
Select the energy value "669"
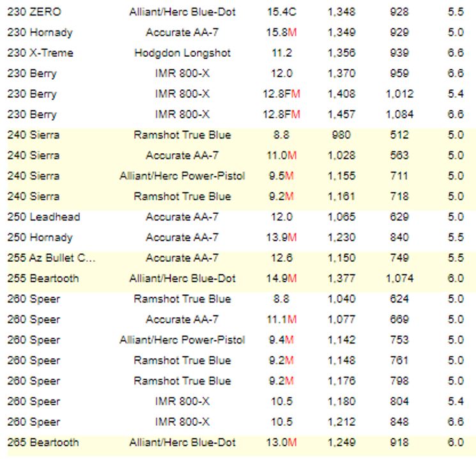pos(399,319)
